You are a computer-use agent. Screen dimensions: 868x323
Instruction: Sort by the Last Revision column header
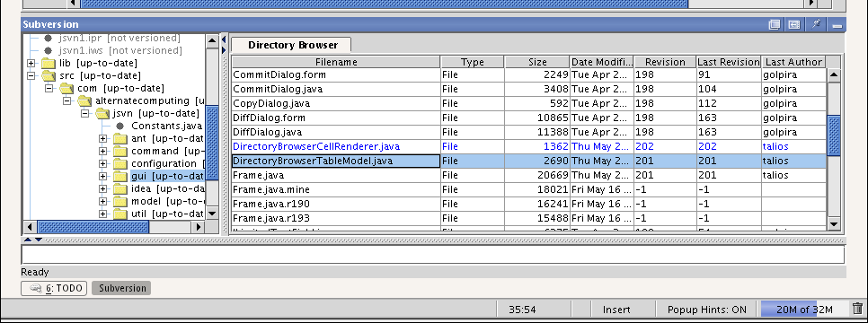pyautogui.click(x=728, y=62)
